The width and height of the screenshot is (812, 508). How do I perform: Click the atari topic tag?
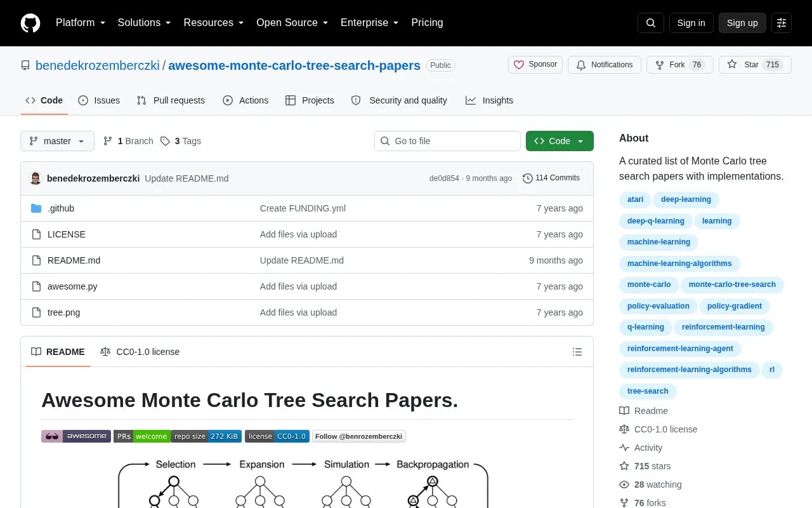[x=635, y=199]
